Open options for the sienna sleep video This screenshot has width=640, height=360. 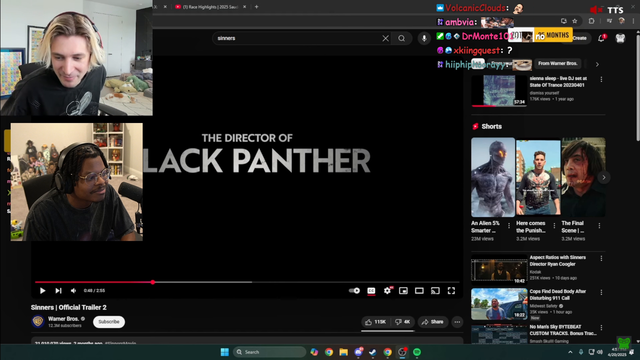[x=601, y=80]
